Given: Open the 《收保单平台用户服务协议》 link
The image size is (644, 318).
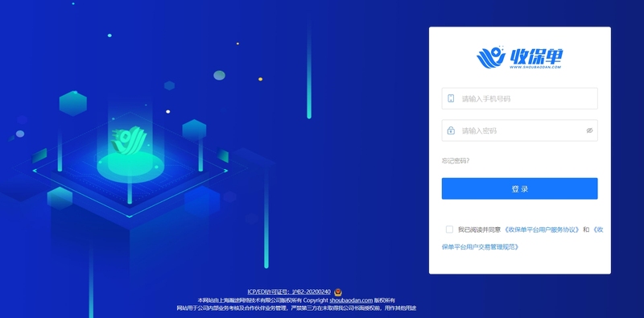Looking at the screenshot, I should click(x=542, y=229).
